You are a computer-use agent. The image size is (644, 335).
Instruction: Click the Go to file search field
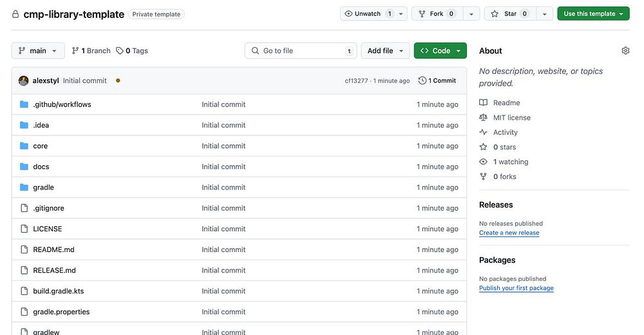click(x=301, y=51)
